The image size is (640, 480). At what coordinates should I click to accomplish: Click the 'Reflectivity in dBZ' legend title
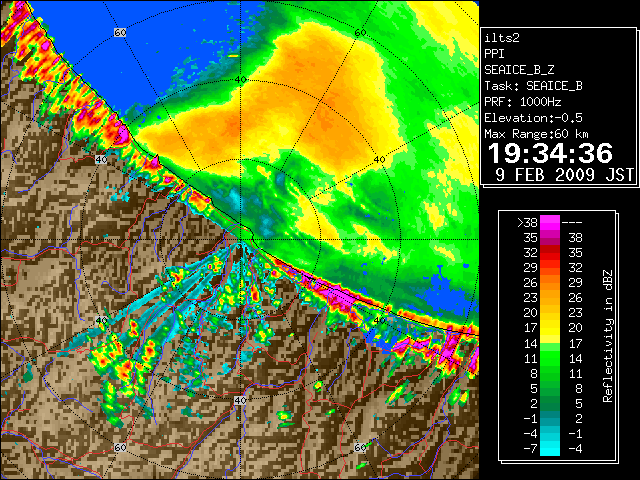[608, 336]
